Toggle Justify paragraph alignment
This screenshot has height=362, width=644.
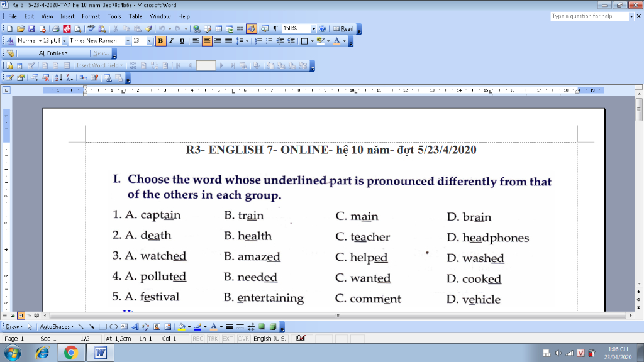click(x=228, y=41)
